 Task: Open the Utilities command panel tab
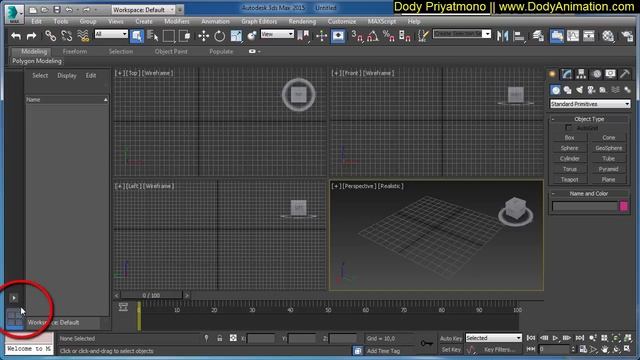click(x=625, y=74)
